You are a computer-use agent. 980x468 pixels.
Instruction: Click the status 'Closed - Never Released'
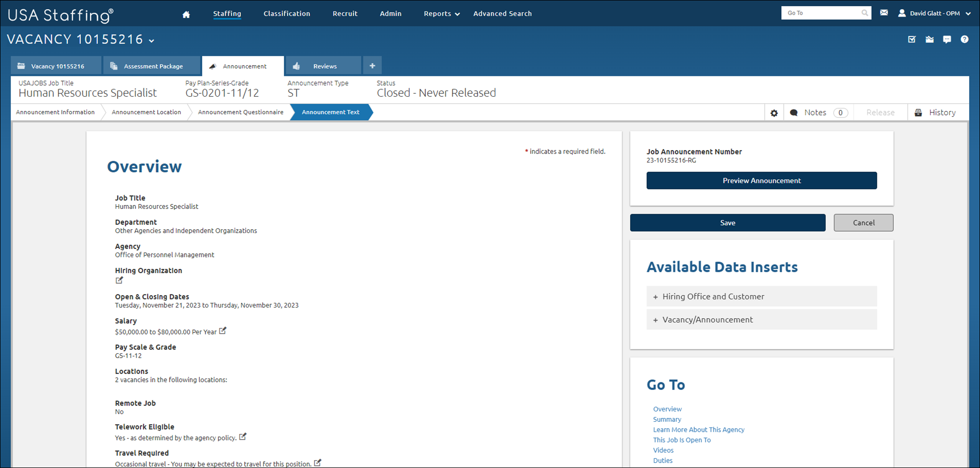tap(436, 93)
